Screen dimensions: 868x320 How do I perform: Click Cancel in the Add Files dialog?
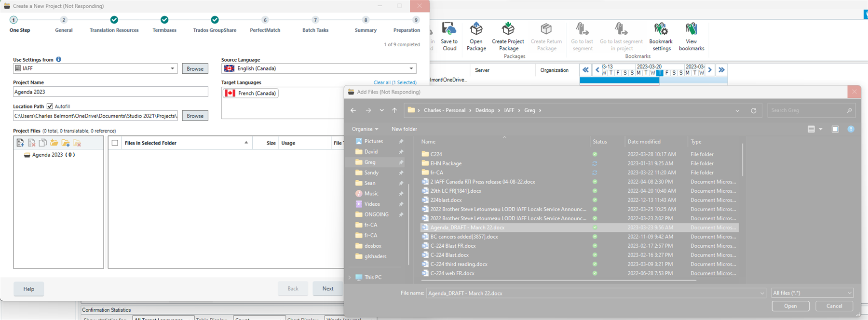click(x=834, y=306)
